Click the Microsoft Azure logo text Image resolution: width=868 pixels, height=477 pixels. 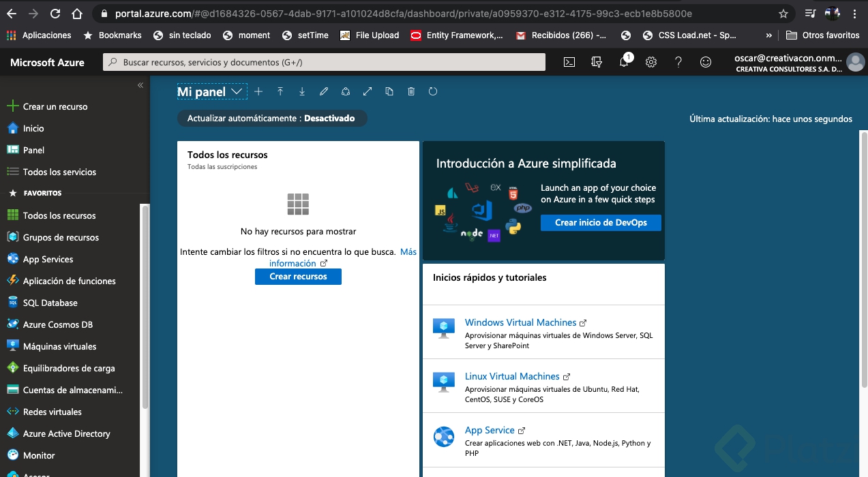tap(47, 62)
